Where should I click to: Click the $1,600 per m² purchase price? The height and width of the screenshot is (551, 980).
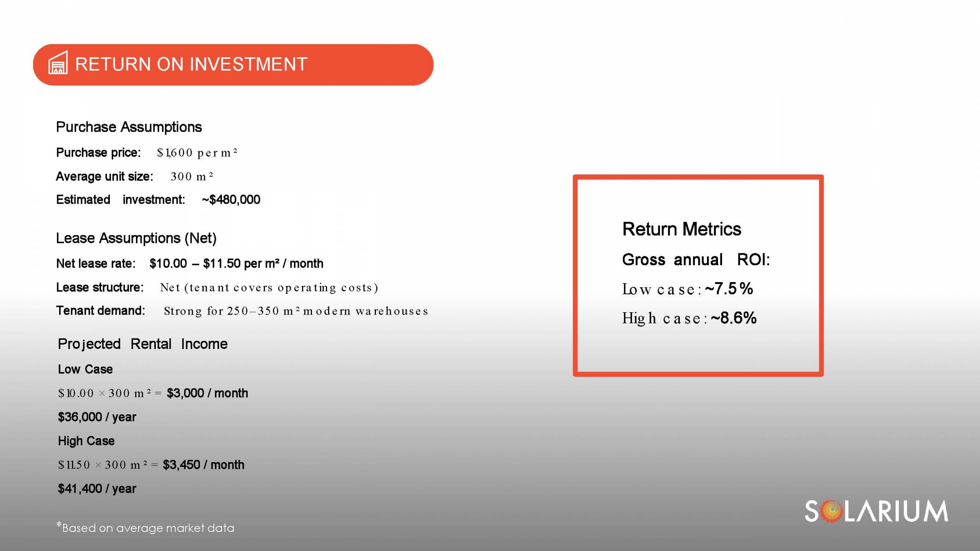[197, 153]
